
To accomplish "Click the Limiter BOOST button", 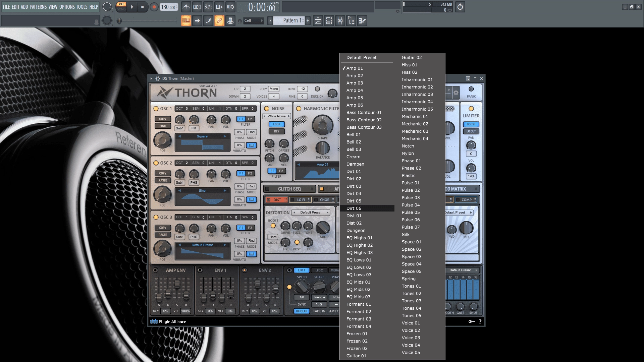I will [x=471, y=124].
